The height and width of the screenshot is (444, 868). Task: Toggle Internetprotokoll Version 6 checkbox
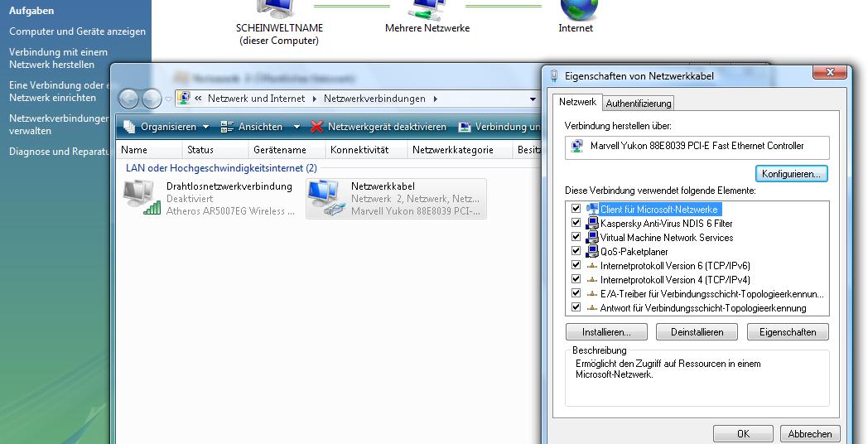[x=576, y=264]
